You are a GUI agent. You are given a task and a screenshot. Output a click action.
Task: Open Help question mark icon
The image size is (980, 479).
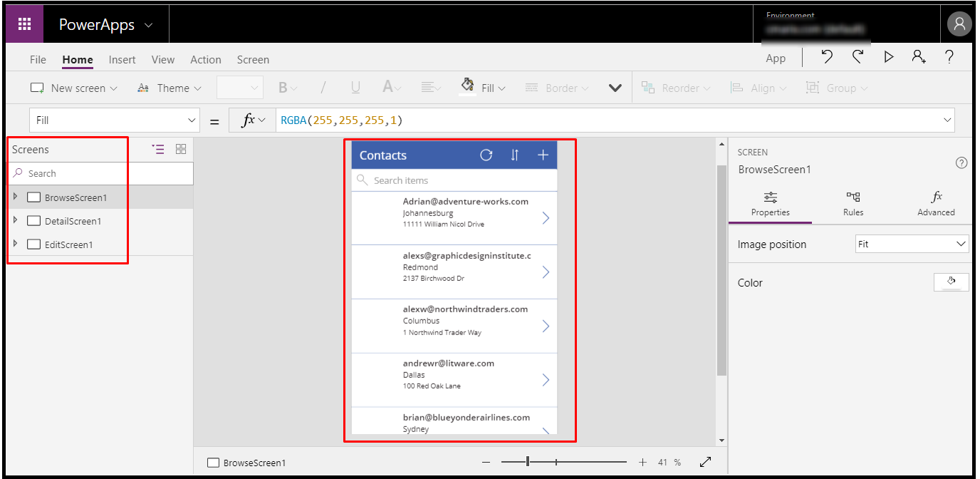(x=949, y=58)
